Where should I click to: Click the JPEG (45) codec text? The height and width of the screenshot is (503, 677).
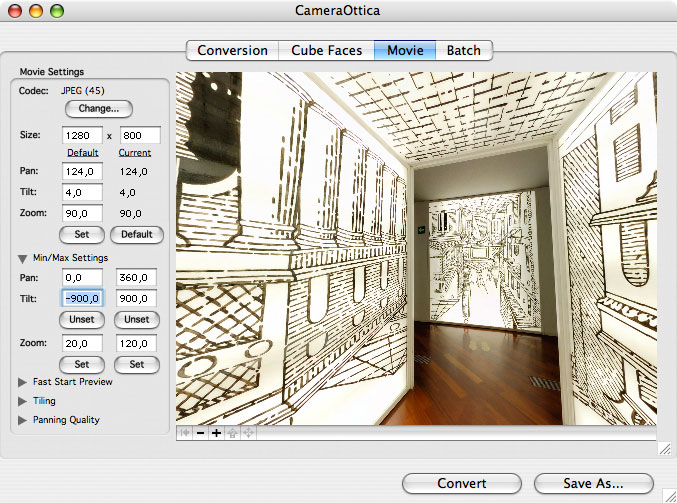(x=83, y=91)
